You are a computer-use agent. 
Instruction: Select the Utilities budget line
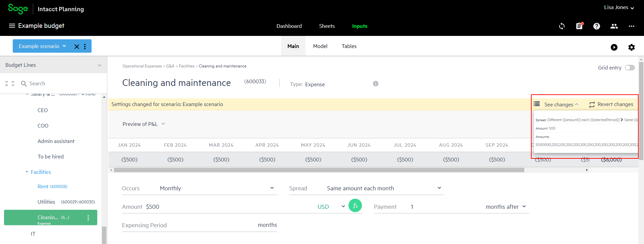[66, 202]
